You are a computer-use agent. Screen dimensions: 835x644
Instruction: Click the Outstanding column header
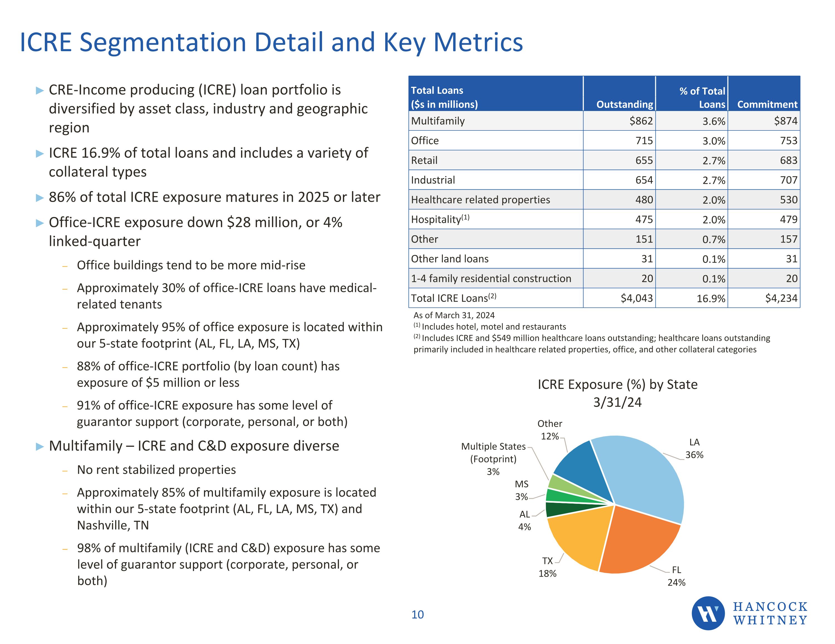[624, 104]
